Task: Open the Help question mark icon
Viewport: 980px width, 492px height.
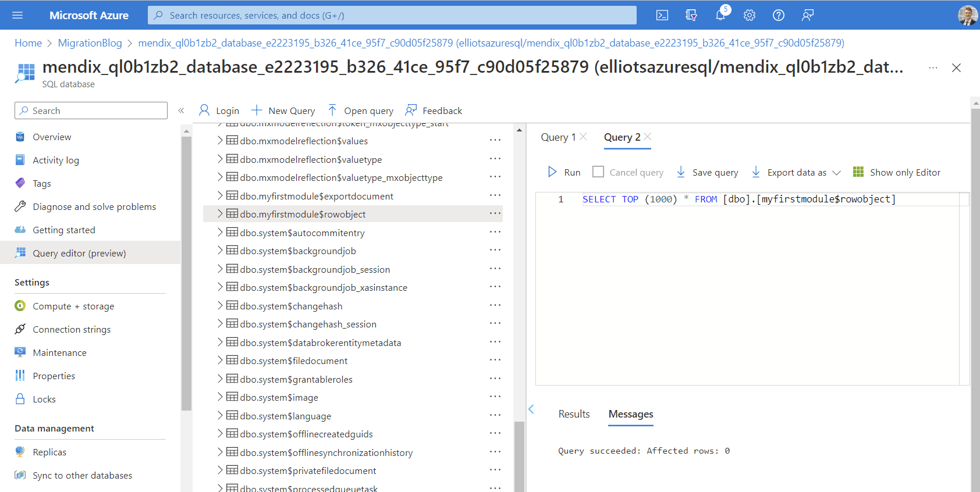Action: (779, 15)
